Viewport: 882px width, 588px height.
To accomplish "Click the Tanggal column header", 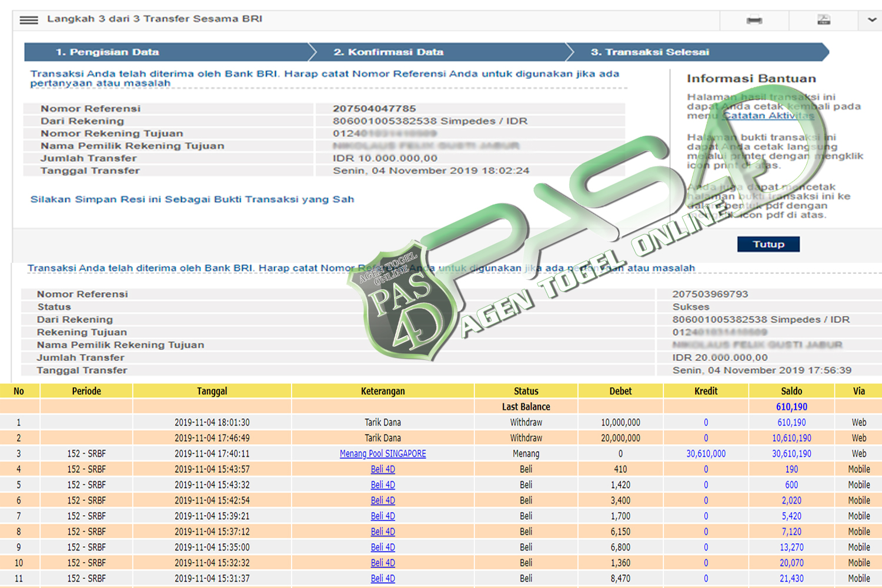I will click(x=212, y=391).
